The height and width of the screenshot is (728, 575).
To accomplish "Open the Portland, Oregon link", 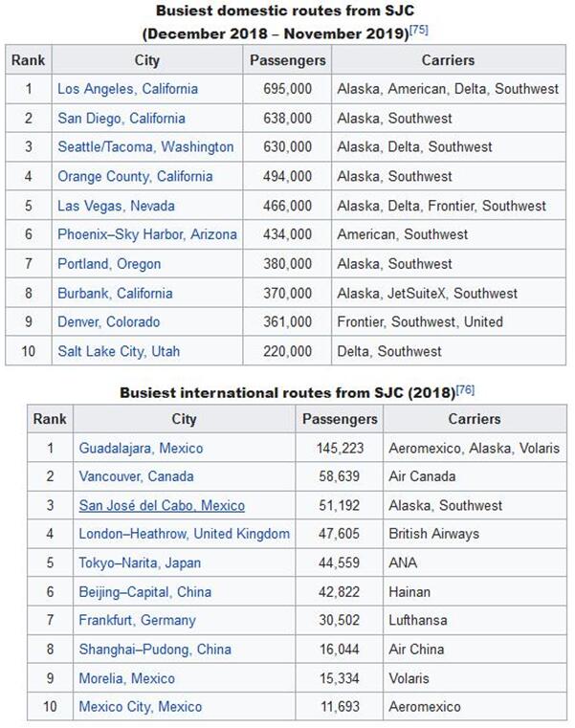I will [x=109, y=264].
